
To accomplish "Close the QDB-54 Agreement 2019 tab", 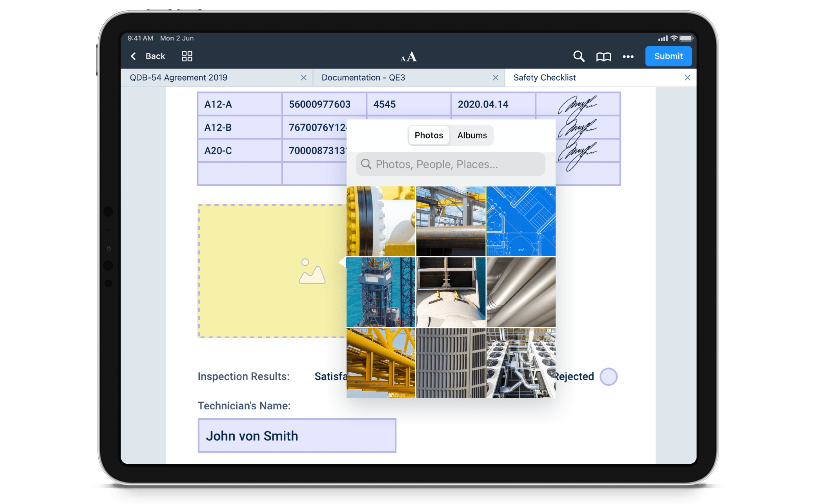I will (x=303, y=78).
